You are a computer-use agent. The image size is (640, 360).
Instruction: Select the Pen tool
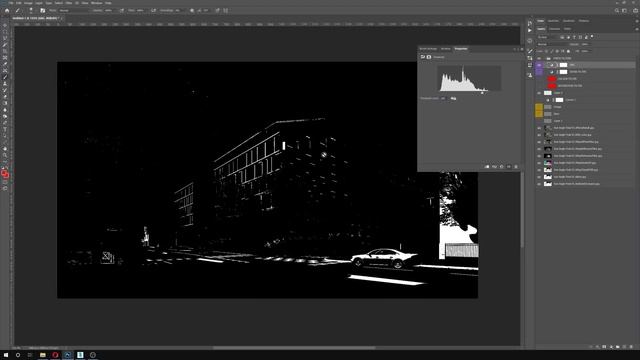[5, 123]
